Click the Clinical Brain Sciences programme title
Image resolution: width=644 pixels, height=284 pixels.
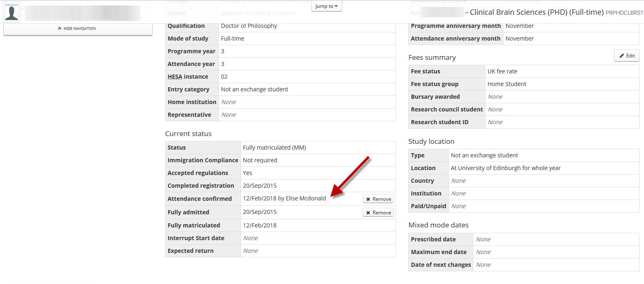pos(537,12)
